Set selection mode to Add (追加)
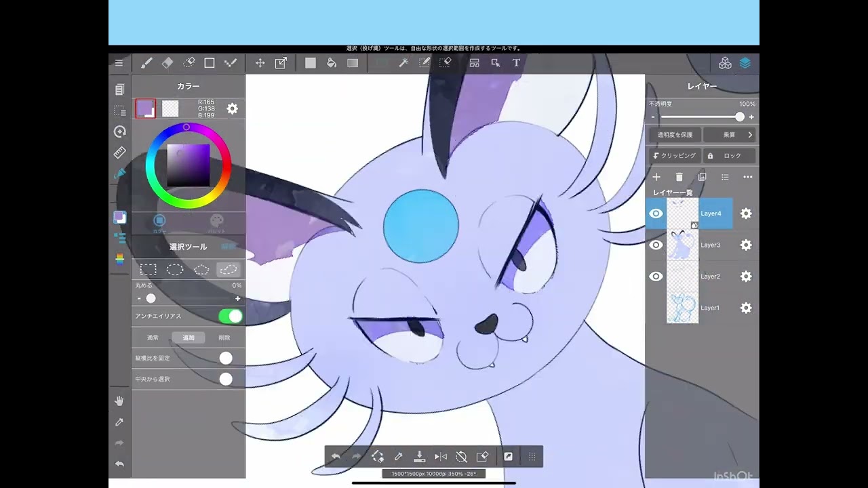Image resolution: width=868 pixels, height=488 pixels. tap(189, 338)
